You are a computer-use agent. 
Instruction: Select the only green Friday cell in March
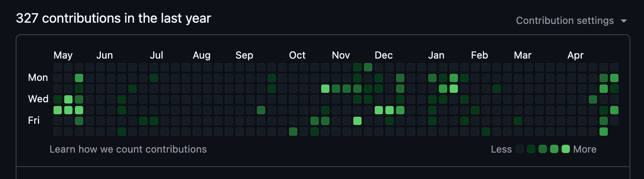click(x=518, y=121)
